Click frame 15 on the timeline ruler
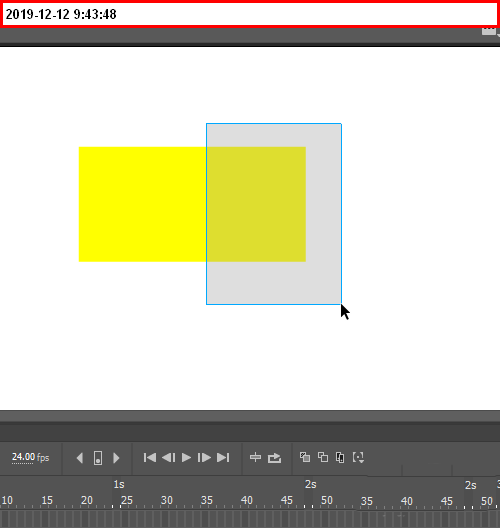The height and width of the screenshot is (528, 500). [x=47, y=500]
